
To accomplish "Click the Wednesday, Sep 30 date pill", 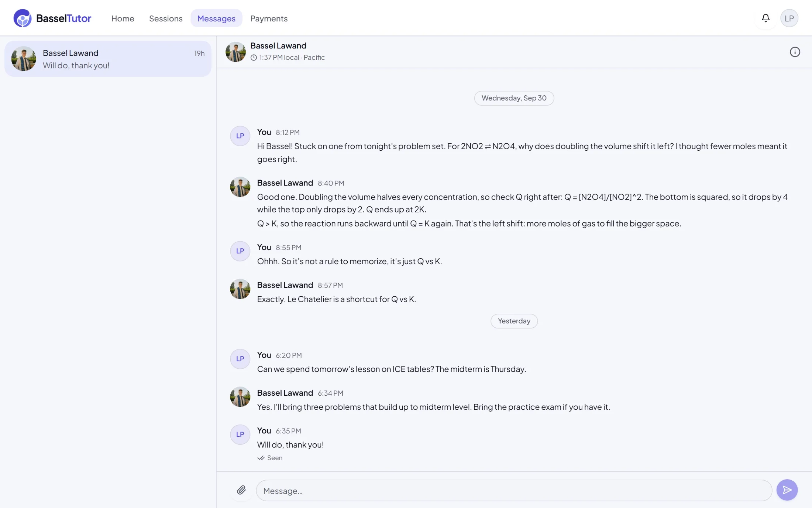I will click(x=514, y=98).
